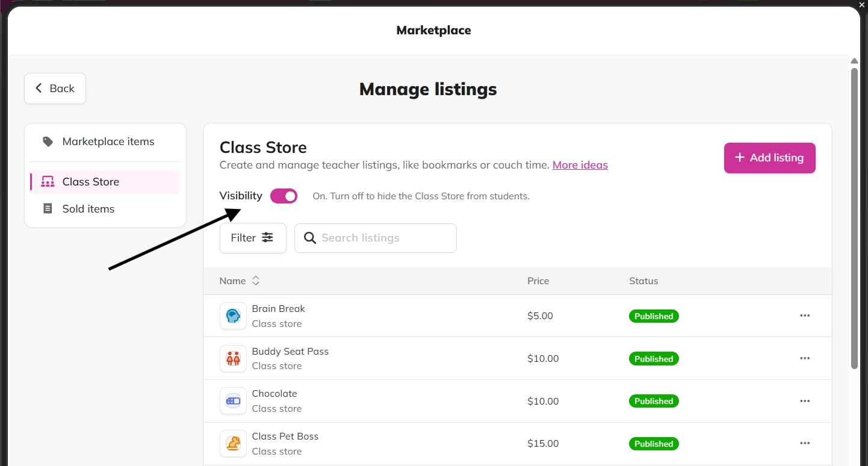This screenshot has height=466, width=868.
Task: Sort listings by the Name column arrows
Action: (255, 281)
